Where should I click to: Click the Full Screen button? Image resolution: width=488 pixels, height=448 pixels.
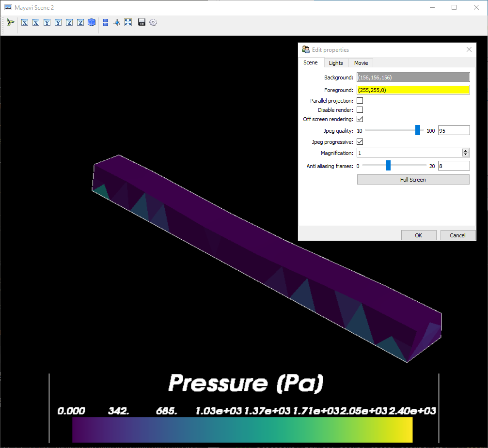[413, 179]
